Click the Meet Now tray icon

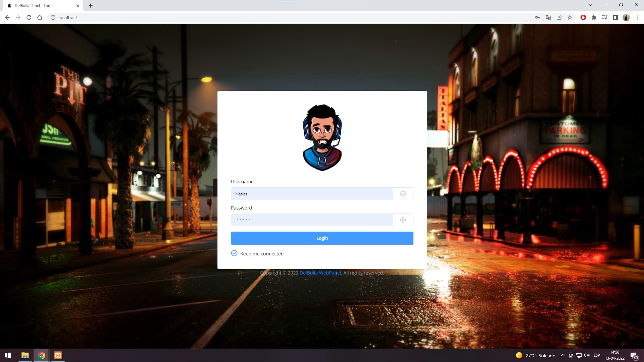pos(571,355)
